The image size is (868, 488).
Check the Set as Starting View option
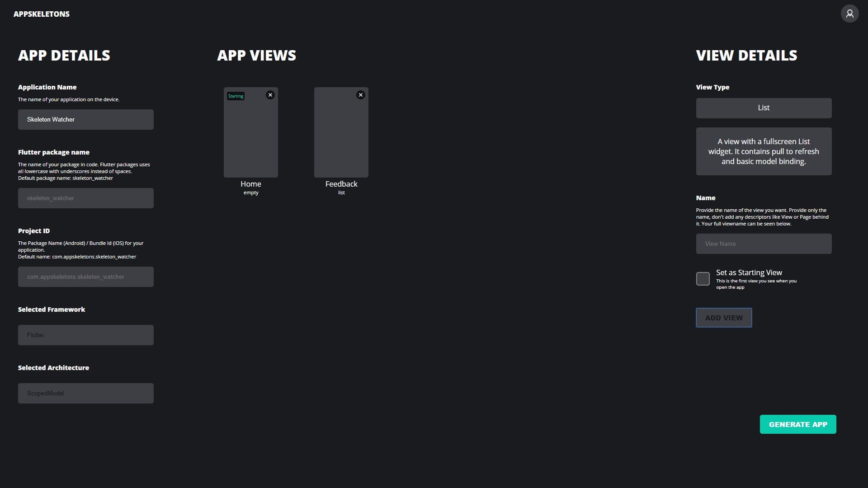[702, 278]
